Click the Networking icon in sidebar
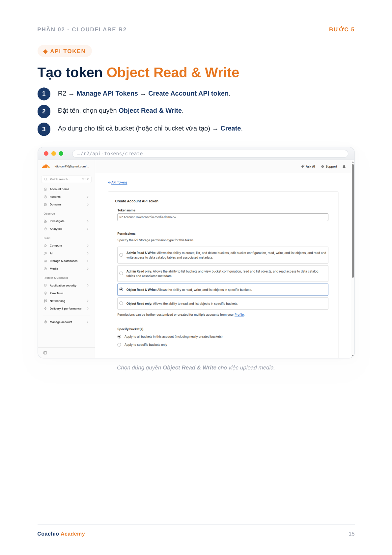Screen dimensions: 392x555 click(45, 301)
